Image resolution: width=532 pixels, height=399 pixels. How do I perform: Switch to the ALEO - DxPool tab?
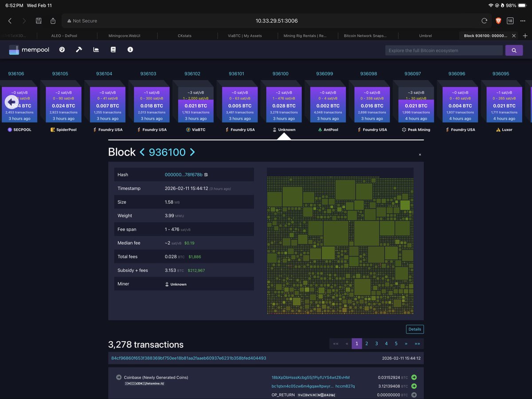[64, 35]
